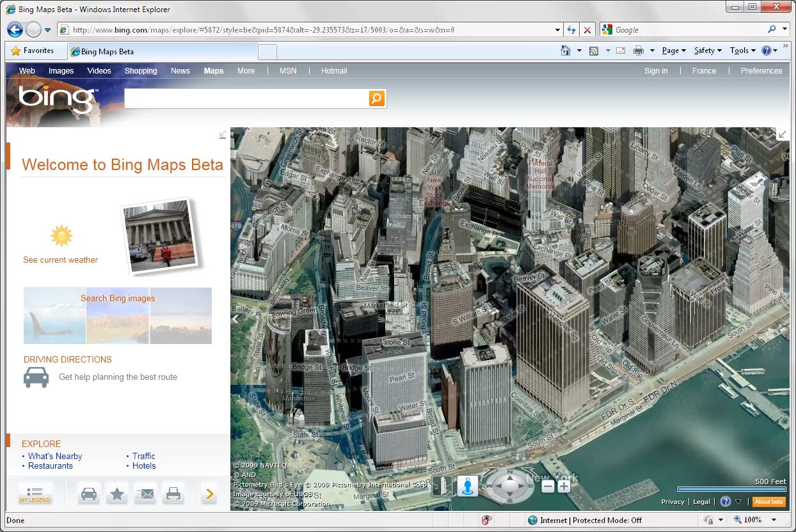The width and height of the screenshot is (796, 532).
Task: Click the red X stop loading button
Action: click(587, 29)
